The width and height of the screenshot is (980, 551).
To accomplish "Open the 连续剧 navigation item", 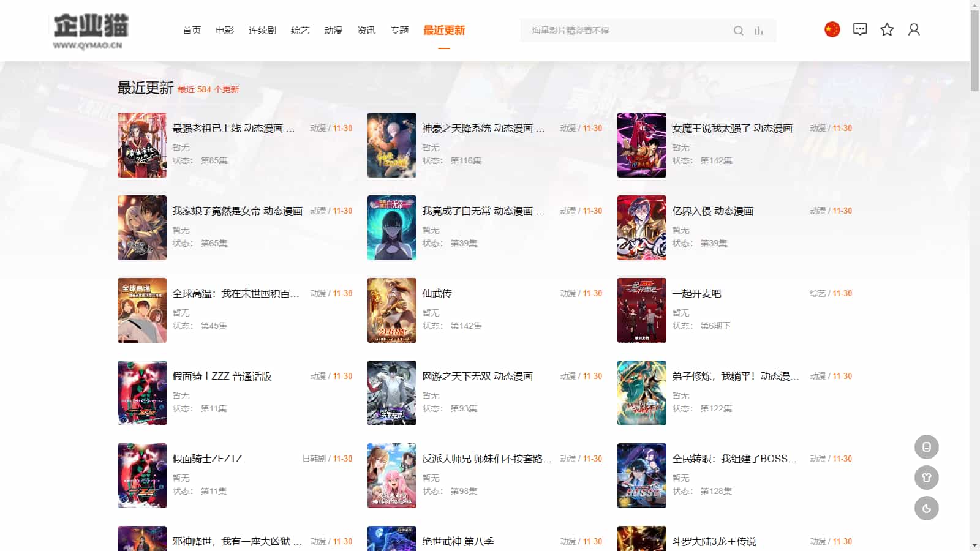I will 262,30.
